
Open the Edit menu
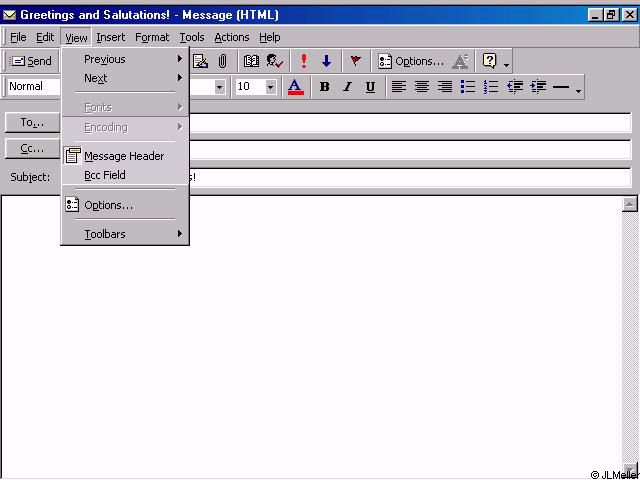click(x=45, y=37)
